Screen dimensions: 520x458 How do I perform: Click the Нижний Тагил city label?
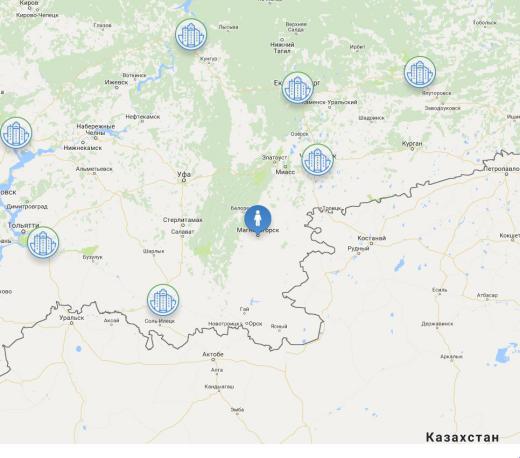click(282, 48)
